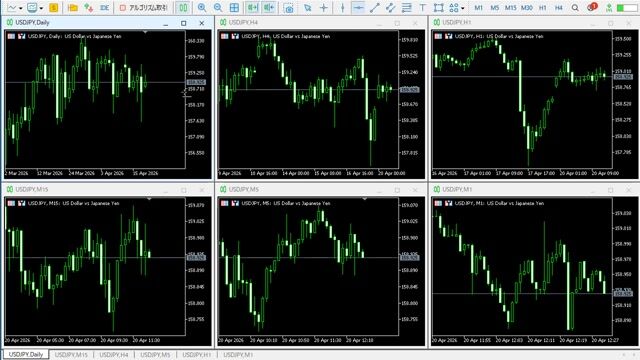The width and height of the screenshot is (640, 360).
Task: Click the yellow Market Watch icon
Action: (53, 7)
